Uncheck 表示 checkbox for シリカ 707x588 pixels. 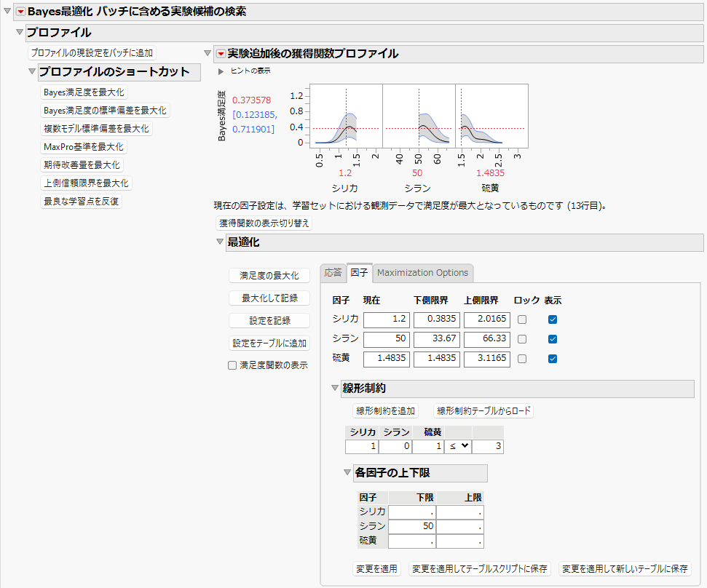553,319
